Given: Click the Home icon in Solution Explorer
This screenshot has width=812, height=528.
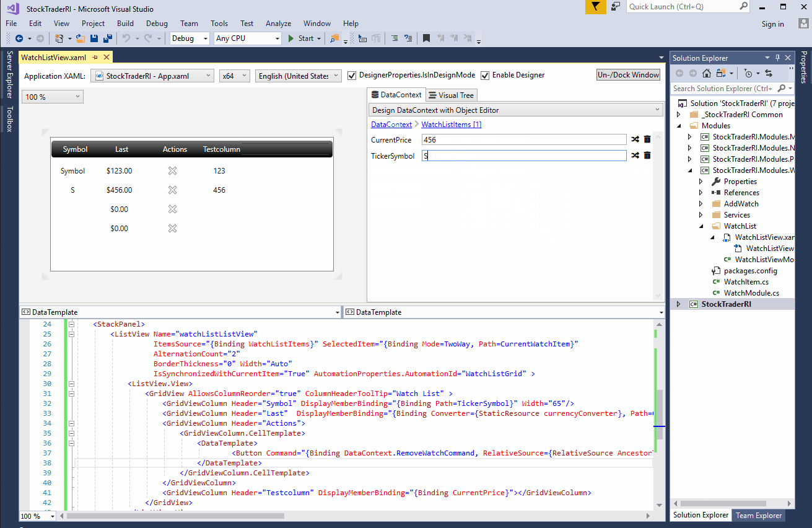Looking at the screenshot, I should (707, 73).
